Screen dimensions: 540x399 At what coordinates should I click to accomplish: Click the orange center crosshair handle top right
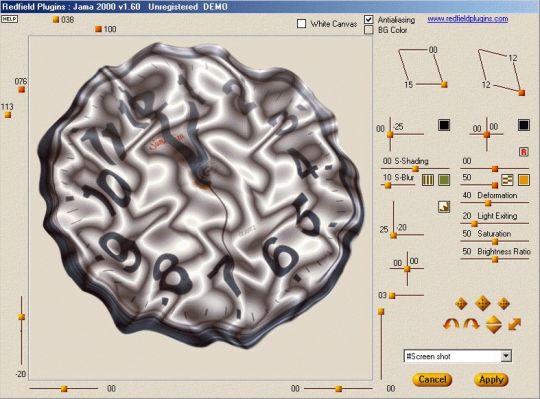487,135
